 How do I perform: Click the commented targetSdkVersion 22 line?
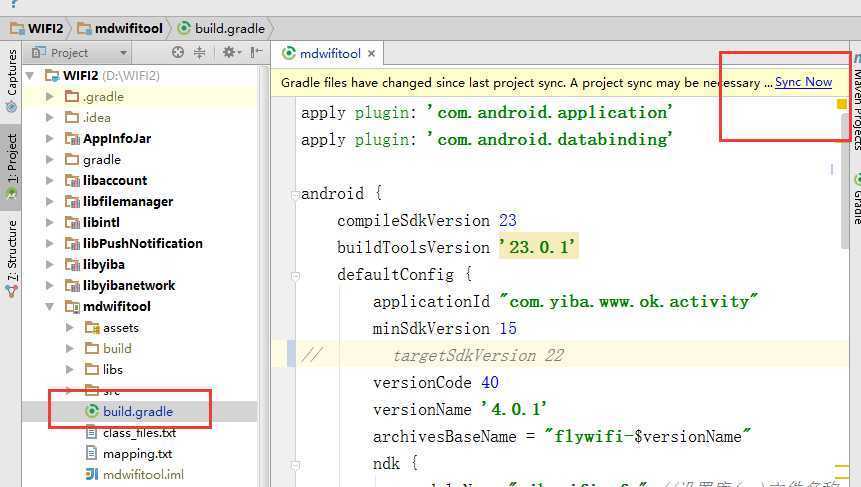pyautogui.click(x=478, y=355)
